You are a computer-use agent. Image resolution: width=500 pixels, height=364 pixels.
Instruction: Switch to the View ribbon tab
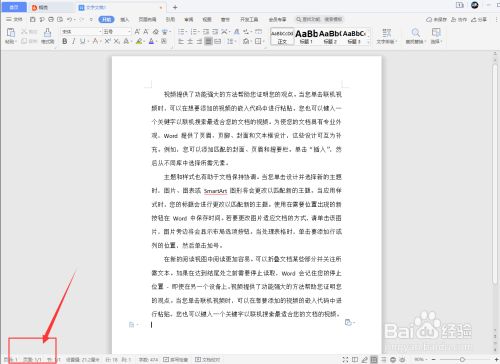(207, 20)
